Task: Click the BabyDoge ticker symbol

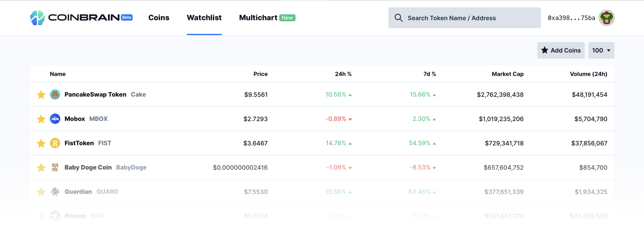Action: tap(131, 168)
